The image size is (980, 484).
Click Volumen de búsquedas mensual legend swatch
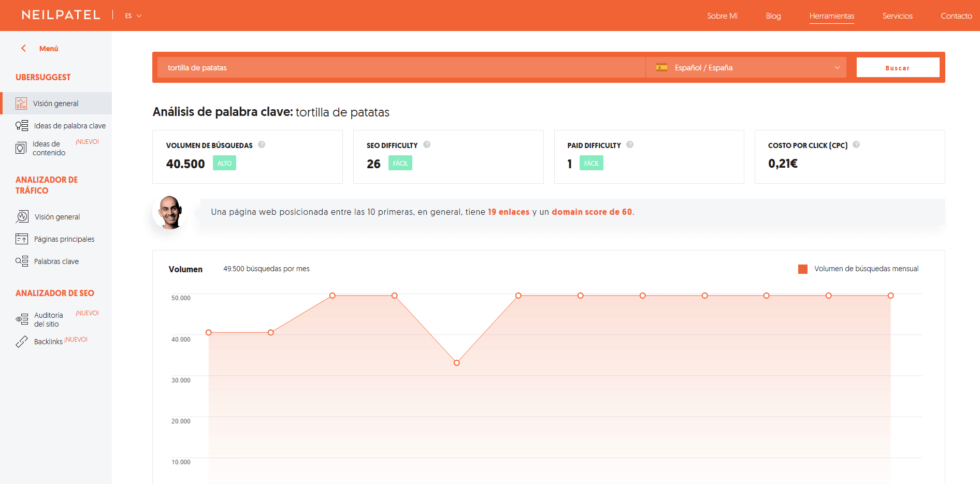click(x=803, y=269)
